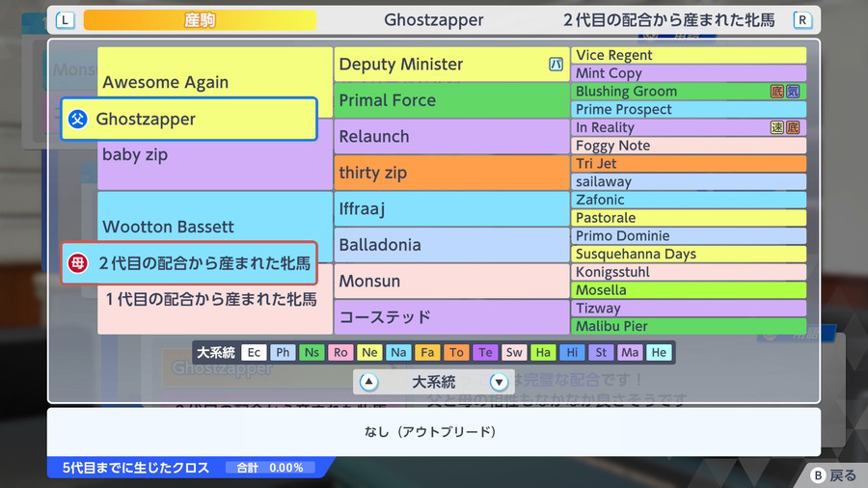Click the Tri Jet ancestor row

[689, 164]
